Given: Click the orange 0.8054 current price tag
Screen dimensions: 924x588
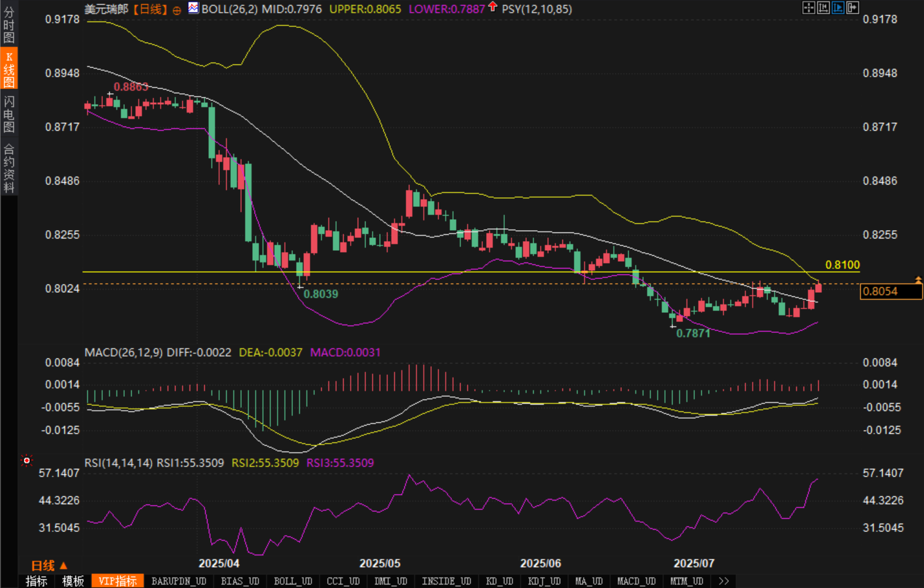Looking at the screenshot, I should coord(891,292).
